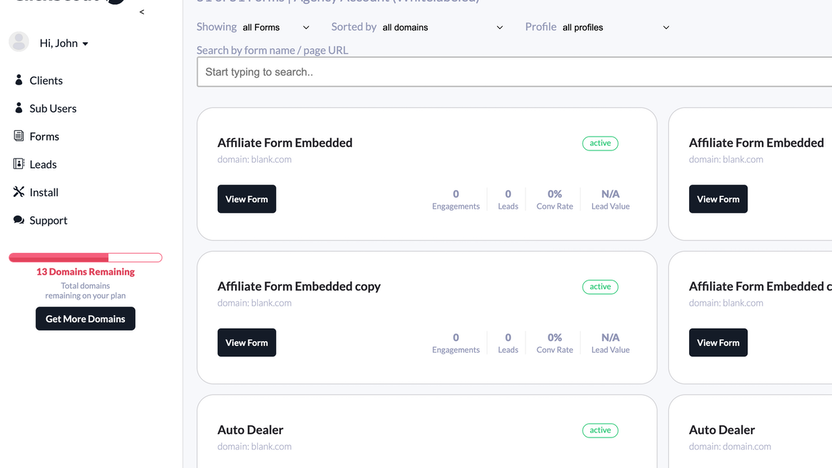Open the Sorted by all domains dropdown
Screen dimensions: 832x468
pos(442,28)
